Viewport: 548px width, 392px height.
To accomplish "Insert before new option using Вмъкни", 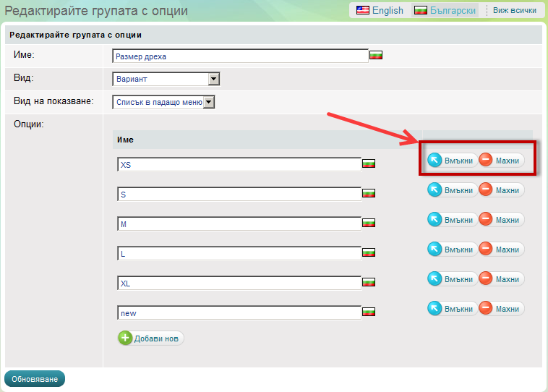I will (452, 308).
